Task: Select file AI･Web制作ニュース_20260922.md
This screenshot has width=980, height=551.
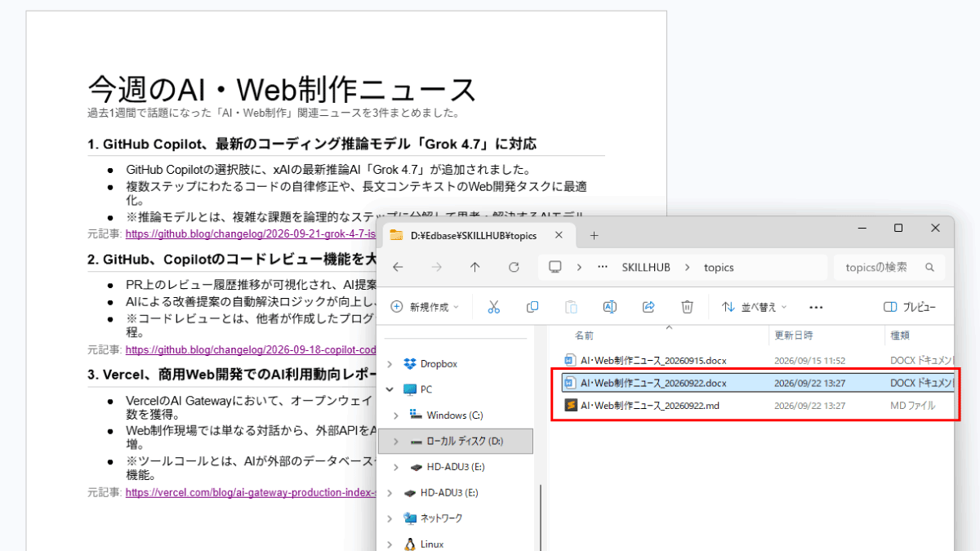Action: [x=649, y=406]
